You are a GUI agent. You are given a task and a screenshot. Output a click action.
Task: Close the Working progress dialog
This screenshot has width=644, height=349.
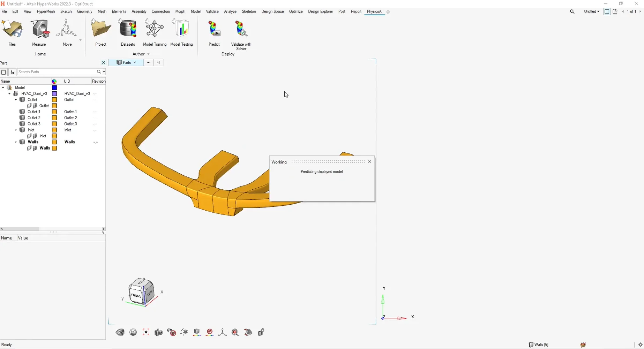(x=370, y=162)
